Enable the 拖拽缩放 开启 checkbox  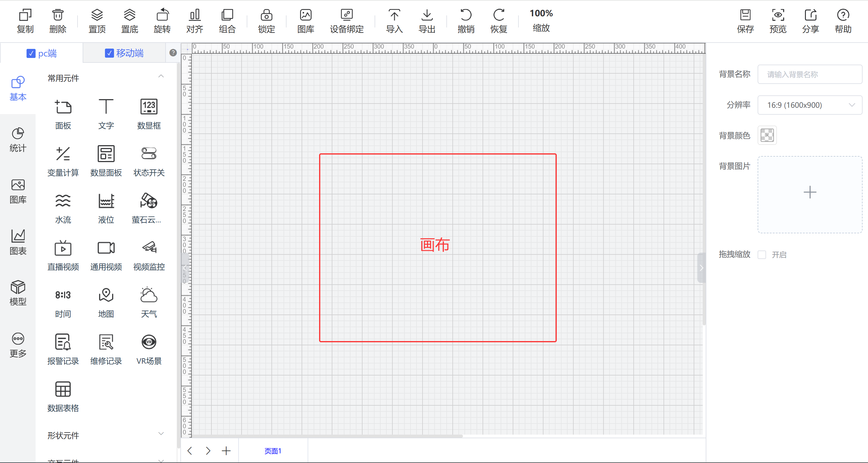(x=762, y=255)
